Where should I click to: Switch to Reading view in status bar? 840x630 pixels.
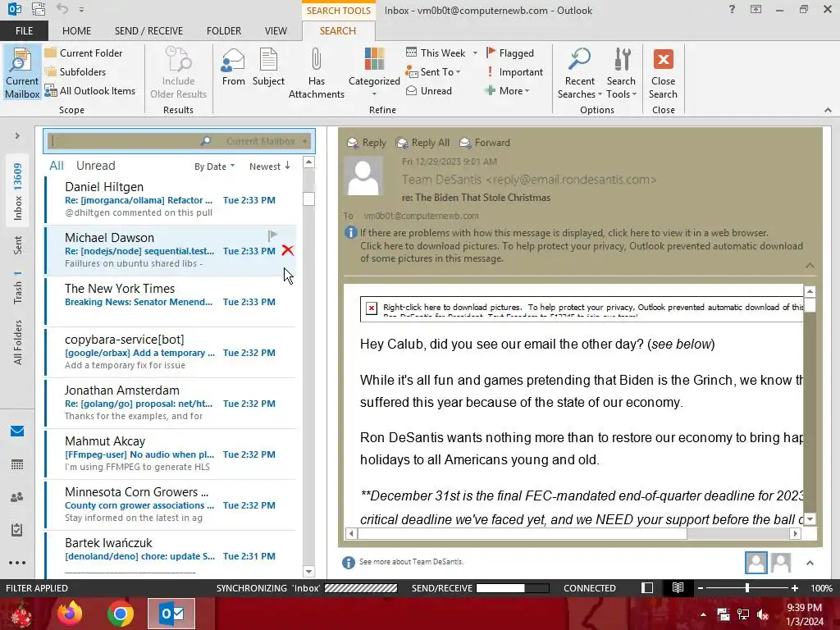678,587
